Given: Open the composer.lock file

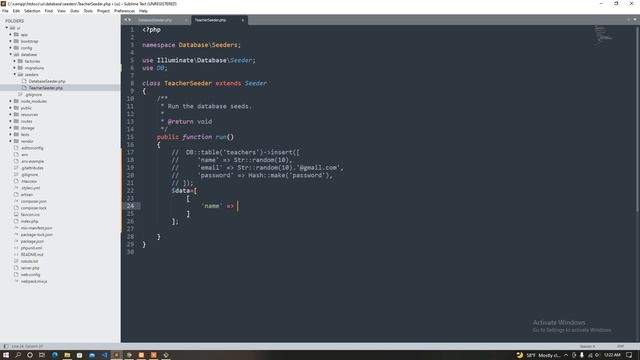Looking at the screenshot, I should 34,208.
